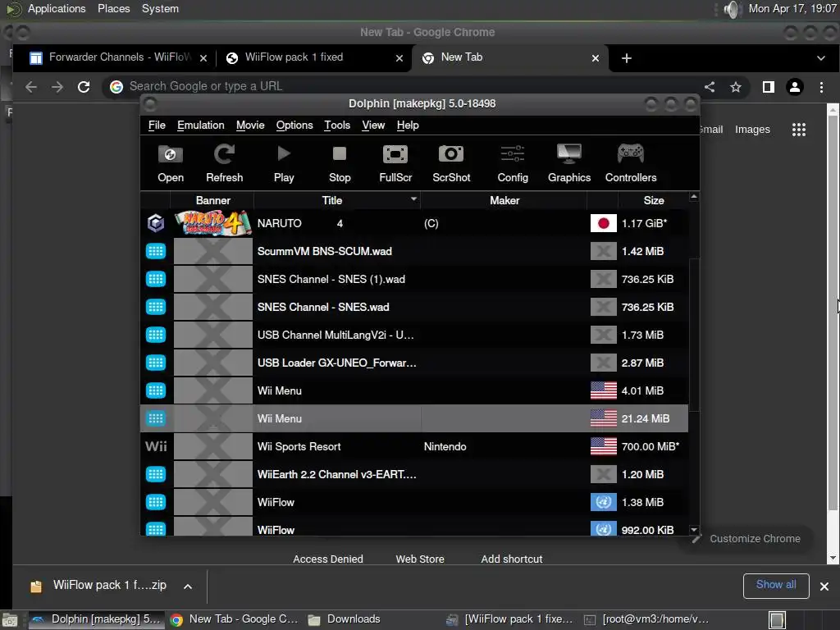Open Chrome profile avatar icon

pyautogui.click(x=794, y=87)
